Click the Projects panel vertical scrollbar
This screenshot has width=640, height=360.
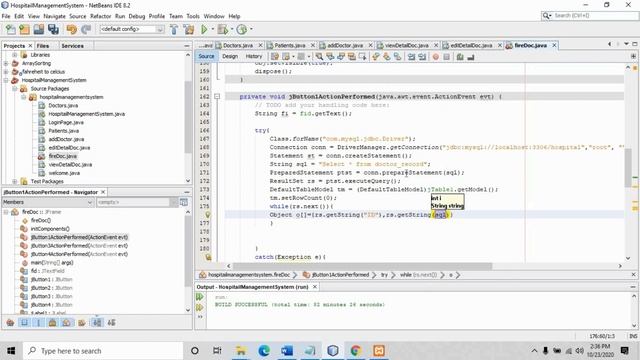tap(188, 118)
